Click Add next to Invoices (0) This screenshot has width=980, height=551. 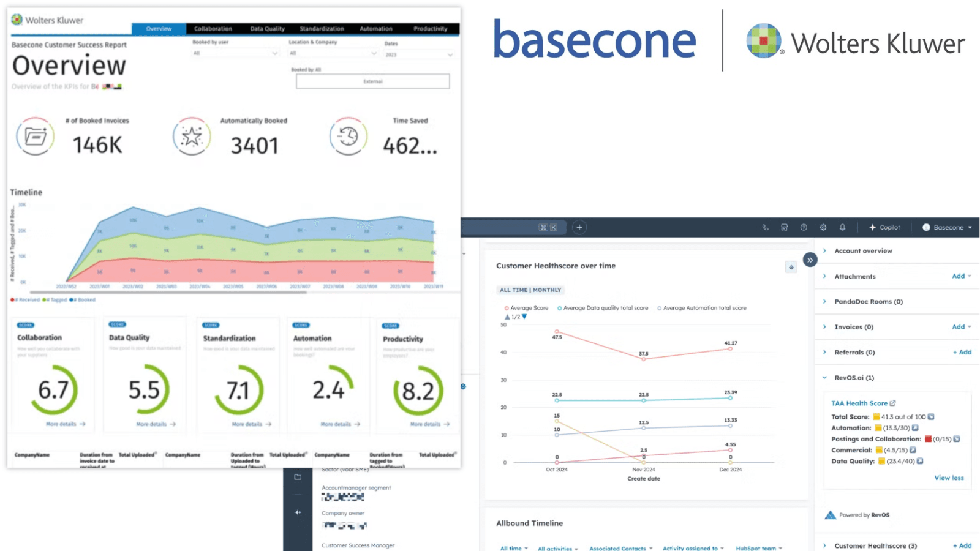coord(962,327)
